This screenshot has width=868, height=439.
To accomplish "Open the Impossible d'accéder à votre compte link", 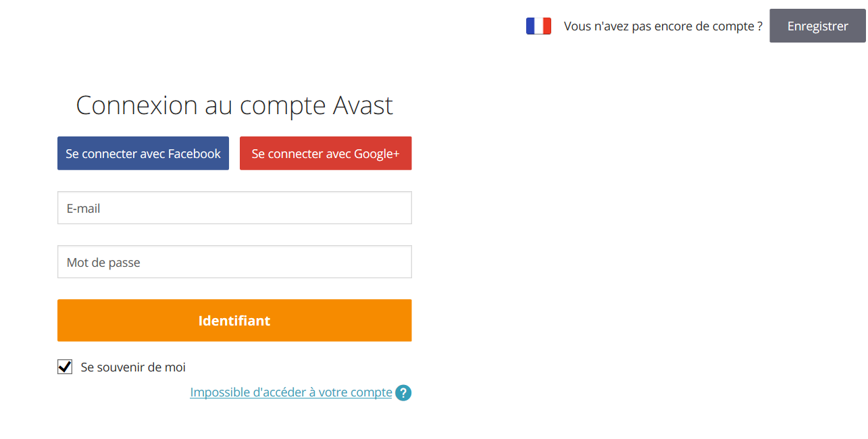I will click(x=291, y=392).
